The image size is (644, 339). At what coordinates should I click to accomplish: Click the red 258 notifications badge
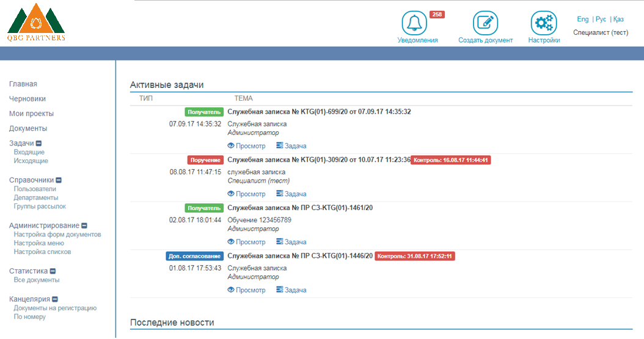click(x=437, y=14)
